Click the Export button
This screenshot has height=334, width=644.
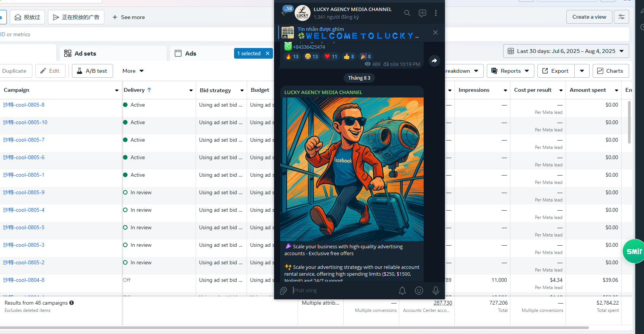[x=556, y=71]
